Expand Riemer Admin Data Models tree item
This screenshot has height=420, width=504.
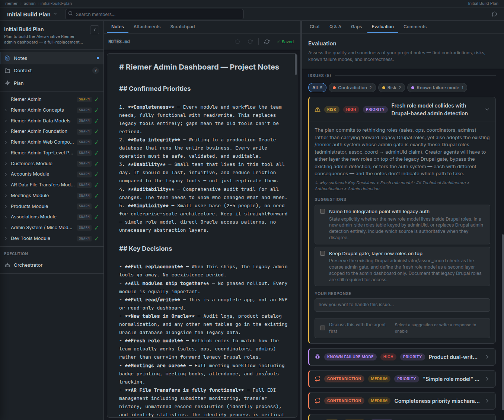(6, 121)
